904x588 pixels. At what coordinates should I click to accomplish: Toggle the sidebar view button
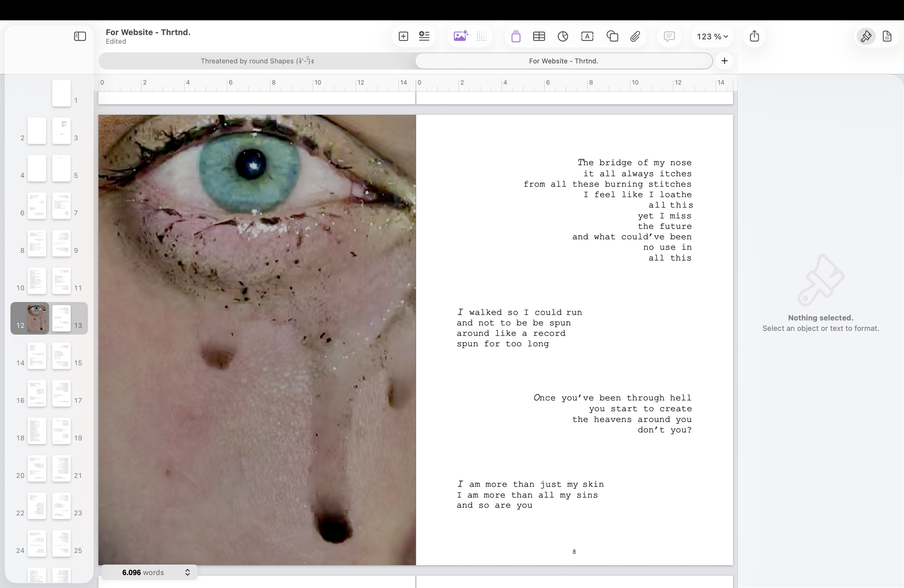pos(80,37)
